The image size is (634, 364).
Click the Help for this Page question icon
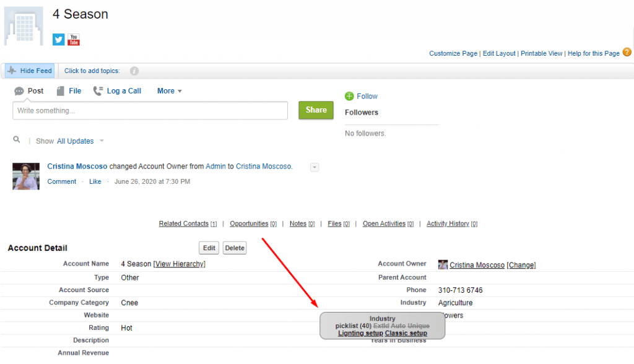(x=627, y=53)
